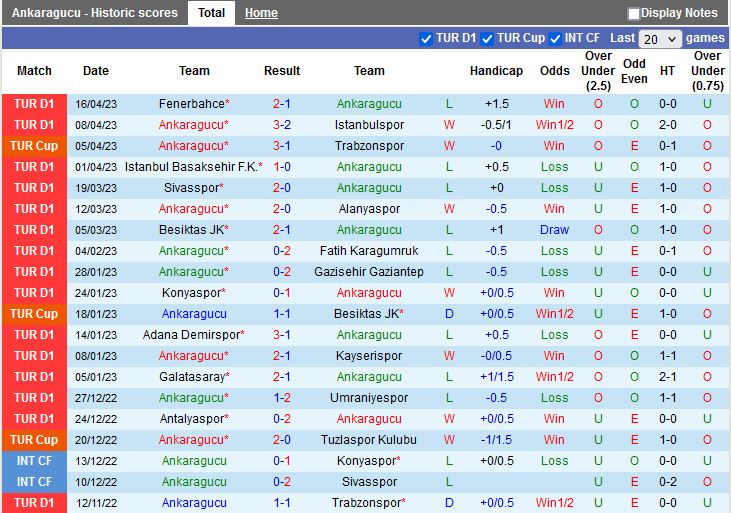Click the 2-1 result for Fenerbahce match
This screenshot has height=513, width=731.
tap(282, 104)
